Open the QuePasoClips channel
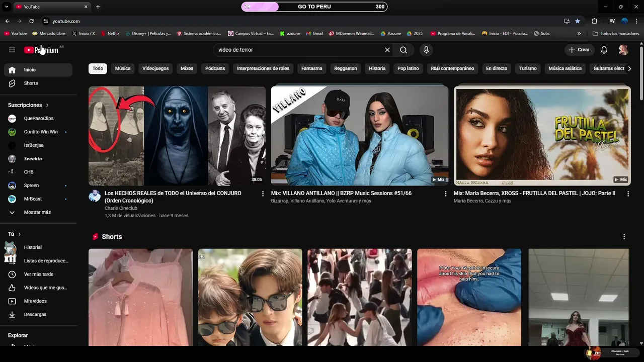Viewport: 644px width, 362px height. 38,118
